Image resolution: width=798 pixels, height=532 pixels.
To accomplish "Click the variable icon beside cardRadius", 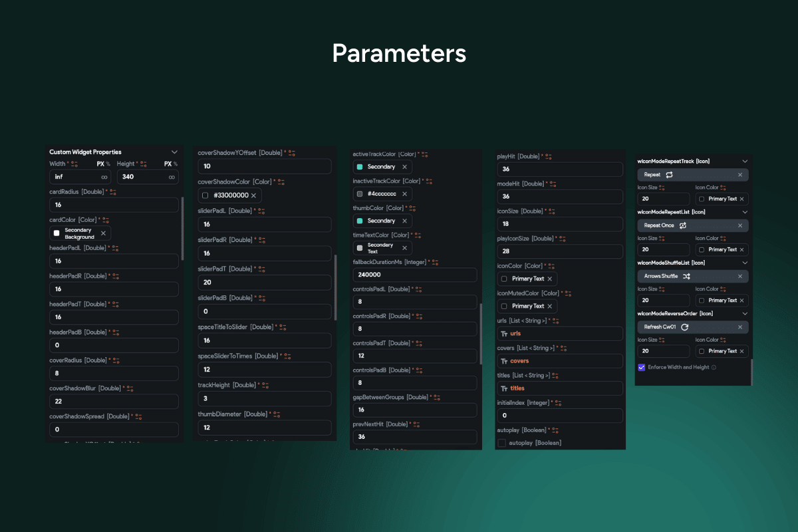I will (113, 192).
